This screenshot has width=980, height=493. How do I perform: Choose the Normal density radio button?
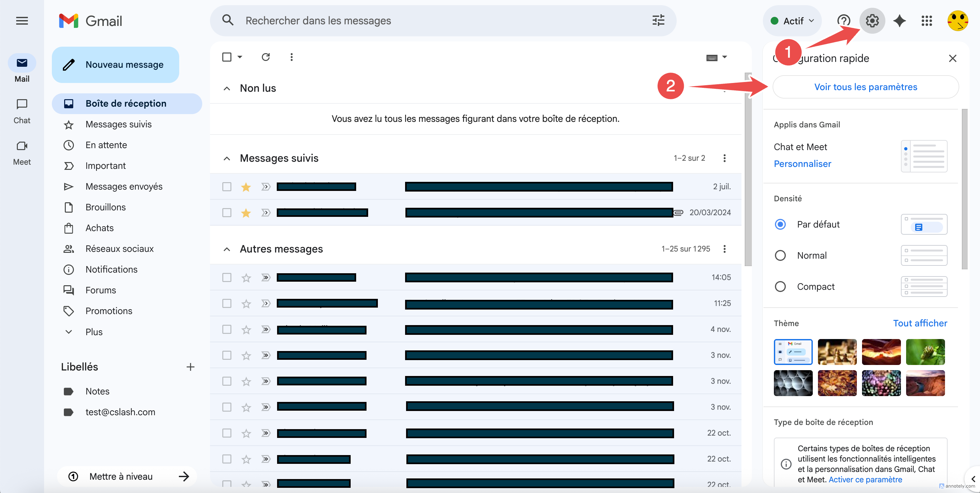pyautogui.click(x=780, y=255)
